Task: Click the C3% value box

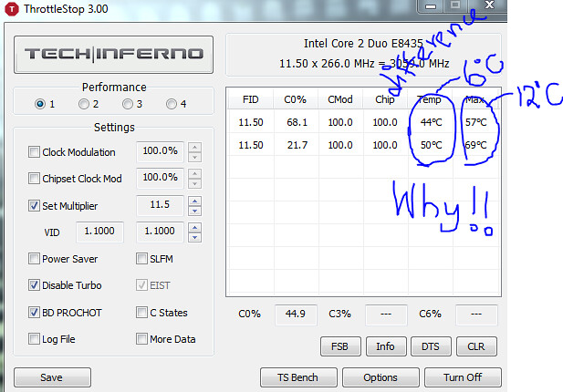Action: tap(386, 315)
